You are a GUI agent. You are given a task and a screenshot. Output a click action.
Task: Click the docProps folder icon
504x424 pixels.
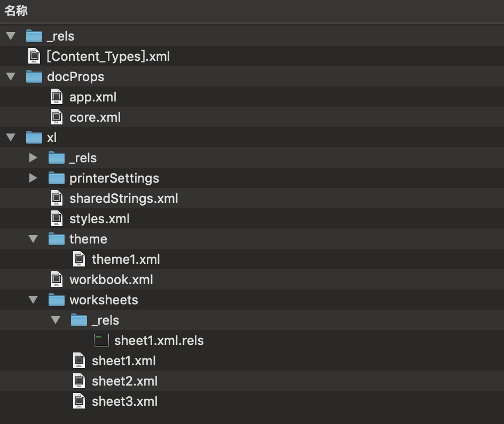(34, 76)
